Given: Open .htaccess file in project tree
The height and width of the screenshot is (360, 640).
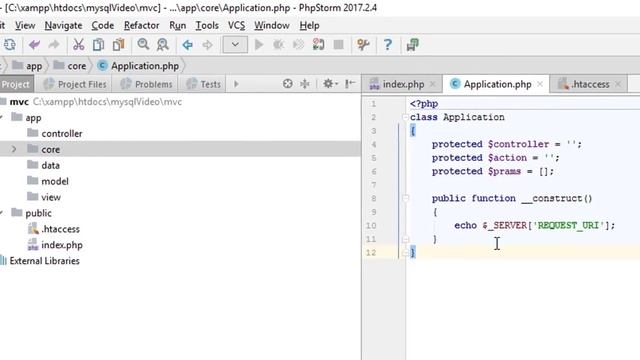Looking at the screenshot, I should pyautogui.click(x=180, y=229).
